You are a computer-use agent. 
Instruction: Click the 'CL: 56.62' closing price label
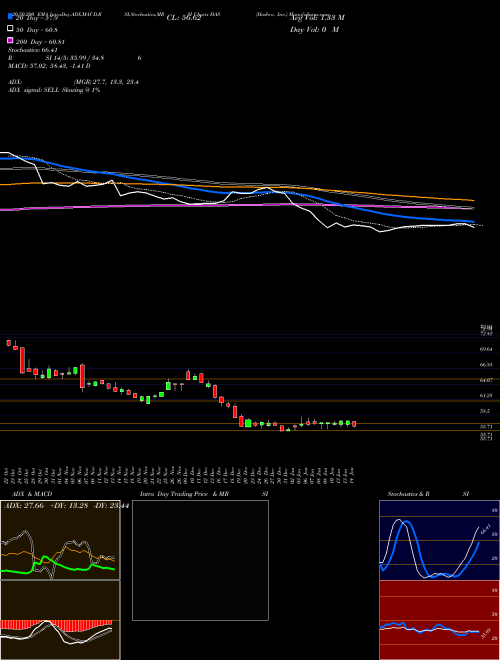(x=184, y=18)
